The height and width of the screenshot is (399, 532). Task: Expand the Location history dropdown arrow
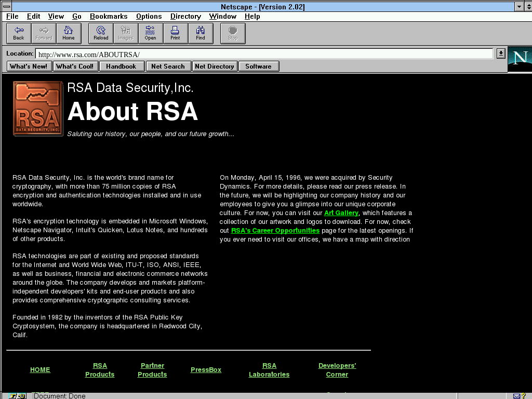(500, 54)
